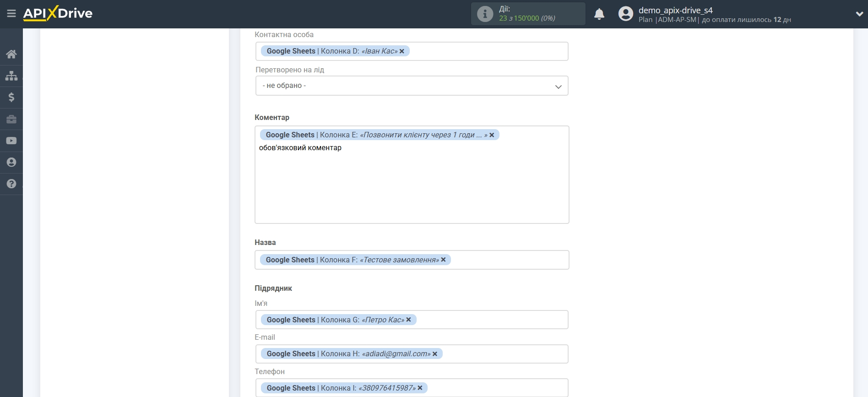This screenshot has height=397, width=868.
Task: Open the user profile sidebar icon
Action: click(11, 162)
